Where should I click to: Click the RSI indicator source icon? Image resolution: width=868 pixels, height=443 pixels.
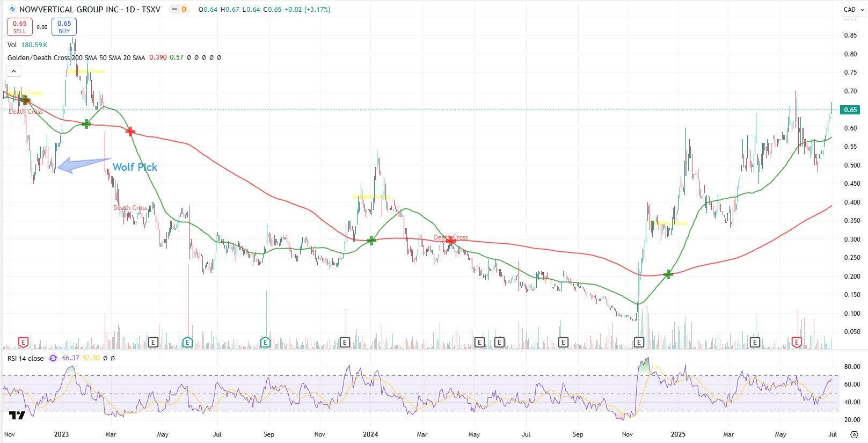[53, 358]
